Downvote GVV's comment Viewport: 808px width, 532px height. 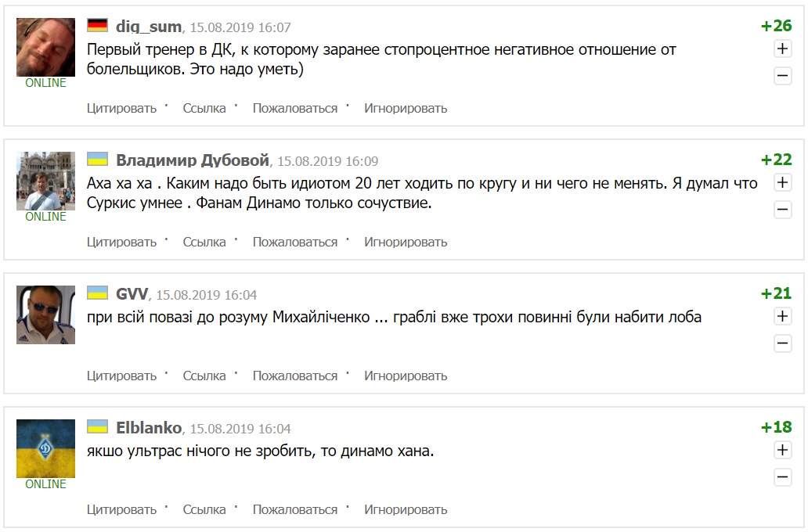coord(782,343)
